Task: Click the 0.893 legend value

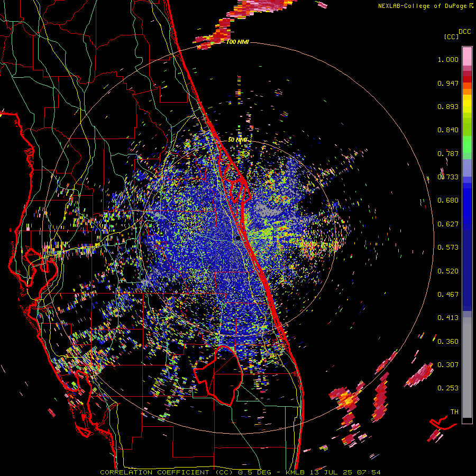Action: tap(448, 106)
